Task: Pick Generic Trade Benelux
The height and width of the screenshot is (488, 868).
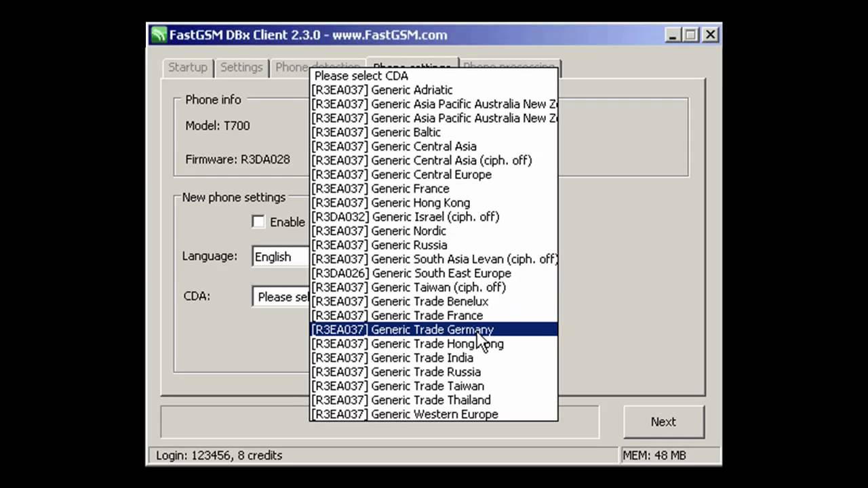Action: pos(434,302)
